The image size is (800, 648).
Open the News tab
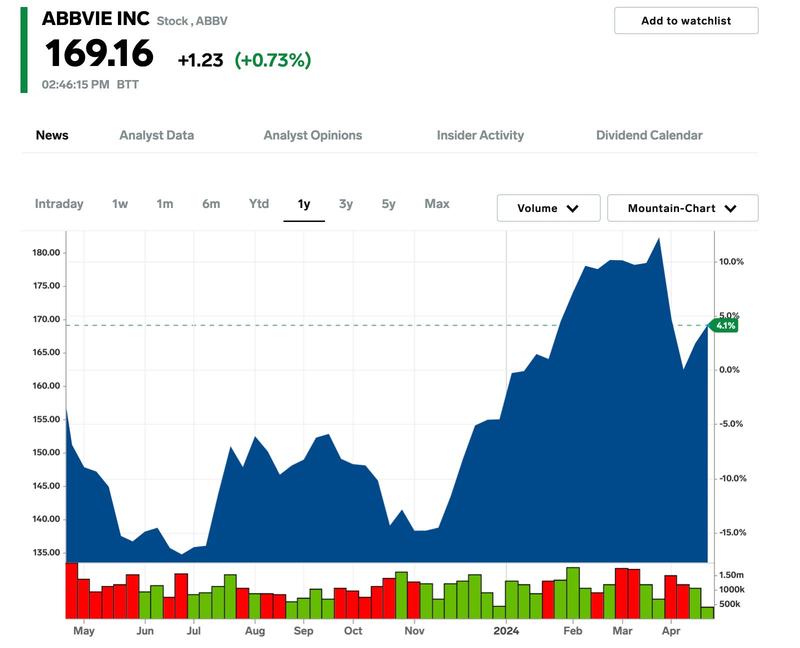52,135
